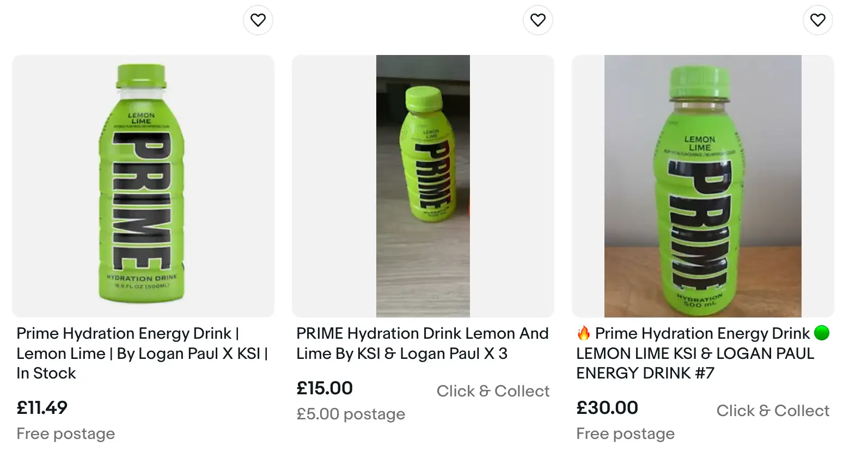Click Free postage under the rightmost listing
The width and height of the screenshot is (868, 464).
(625, 434)
